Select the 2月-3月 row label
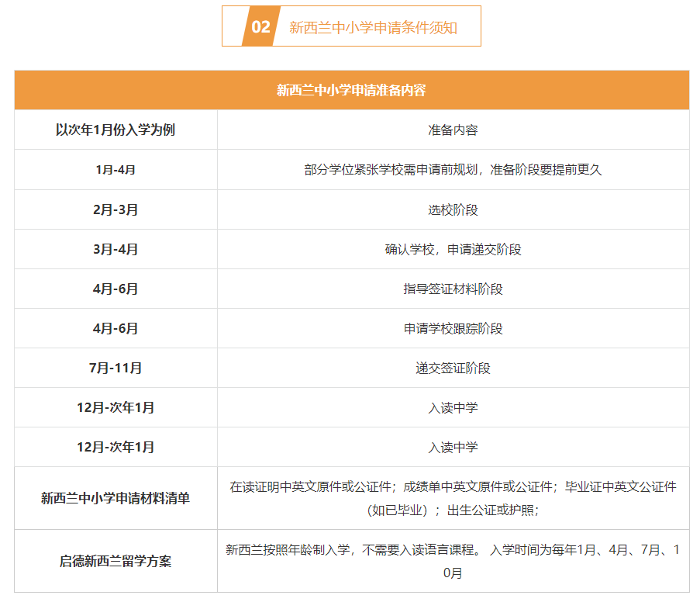This screenshot has width=700, height=609. [115, 209]
